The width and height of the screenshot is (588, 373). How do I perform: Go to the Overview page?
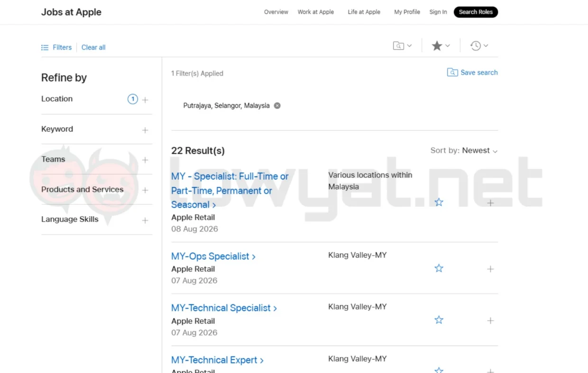pos(276,12)
